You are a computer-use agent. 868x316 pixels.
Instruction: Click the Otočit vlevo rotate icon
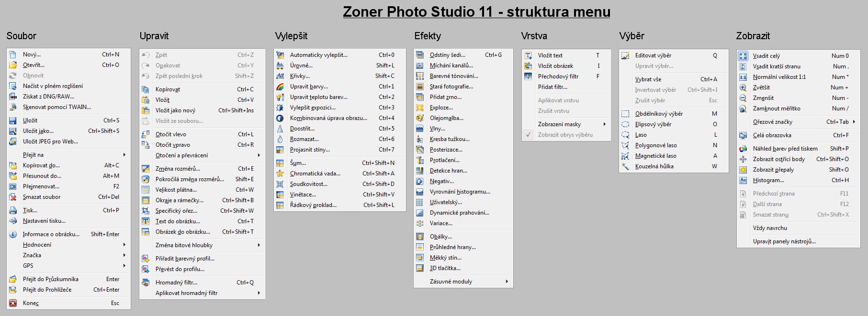pos(146,134)
